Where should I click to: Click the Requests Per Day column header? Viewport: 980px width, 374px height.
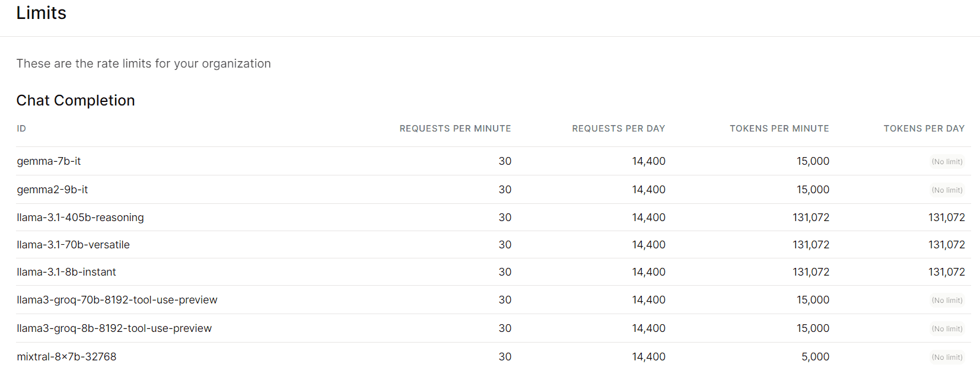click(619, 129)
